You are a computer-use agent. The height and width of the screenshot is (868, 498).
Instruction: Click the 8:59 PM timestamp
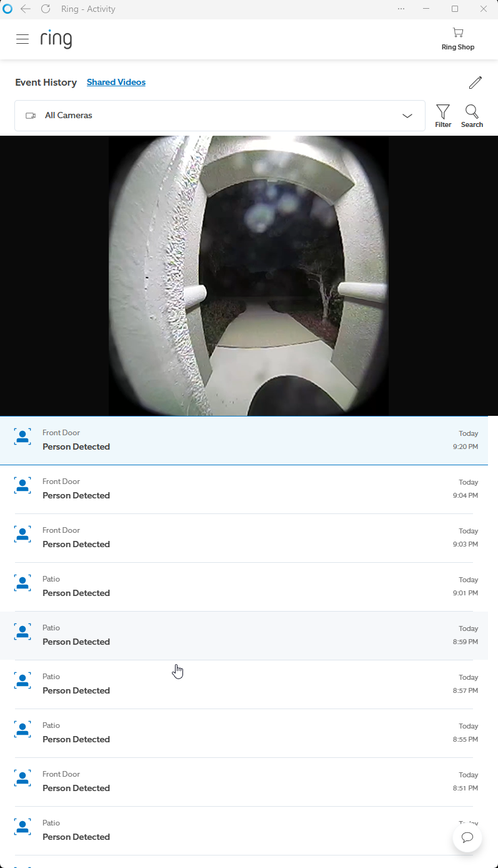pyautogui.click(x=466, y=642)
